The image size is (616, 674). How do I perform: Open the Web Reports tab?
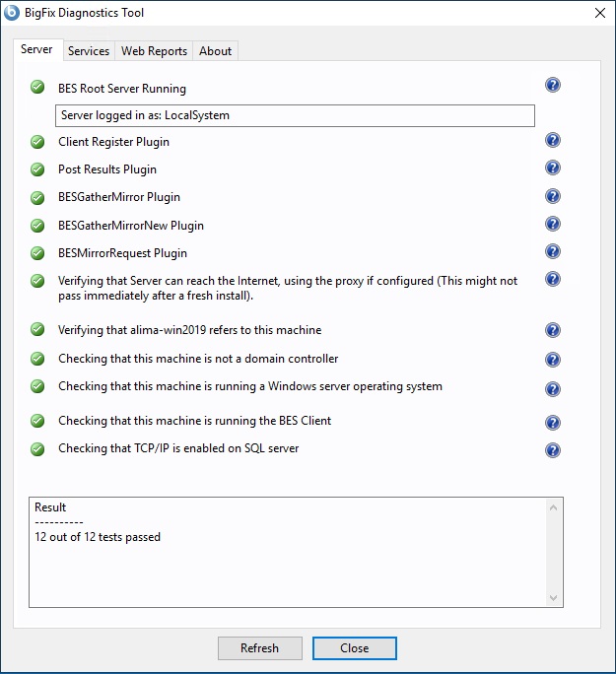click(154, 51)
